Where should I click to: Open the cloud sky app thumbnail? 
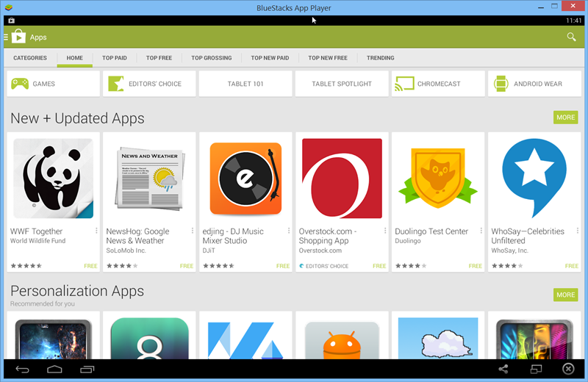pos(438,339)
